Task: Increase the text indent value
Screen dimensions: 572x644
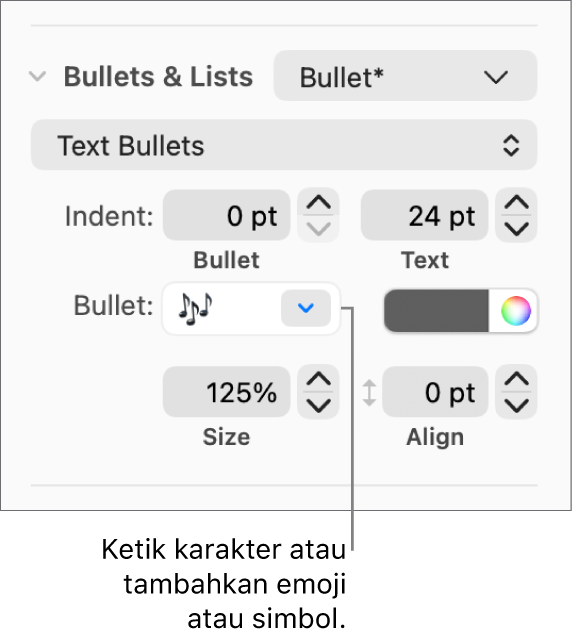Action: coord(516,202)
